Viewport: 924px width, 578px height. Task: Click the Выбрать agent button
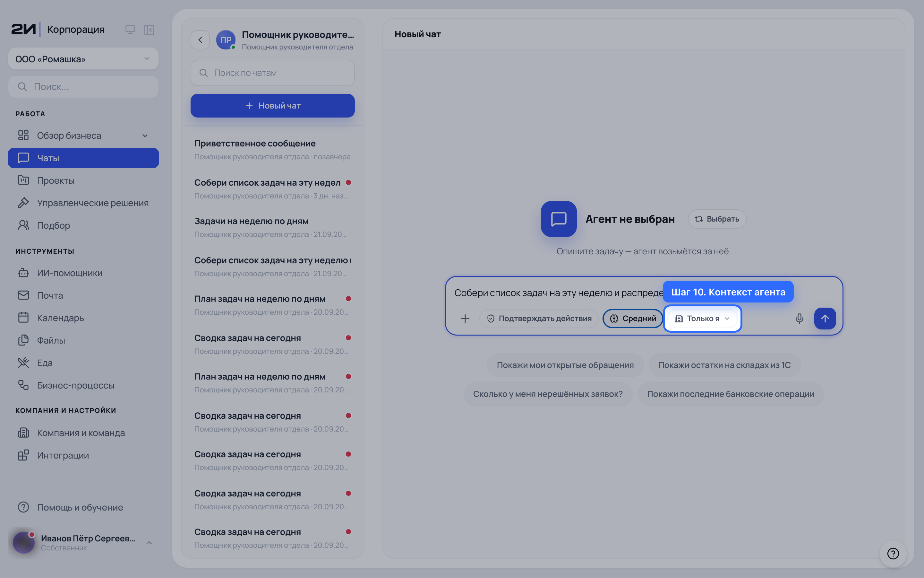pyautogui.click(x=717, y=219)
